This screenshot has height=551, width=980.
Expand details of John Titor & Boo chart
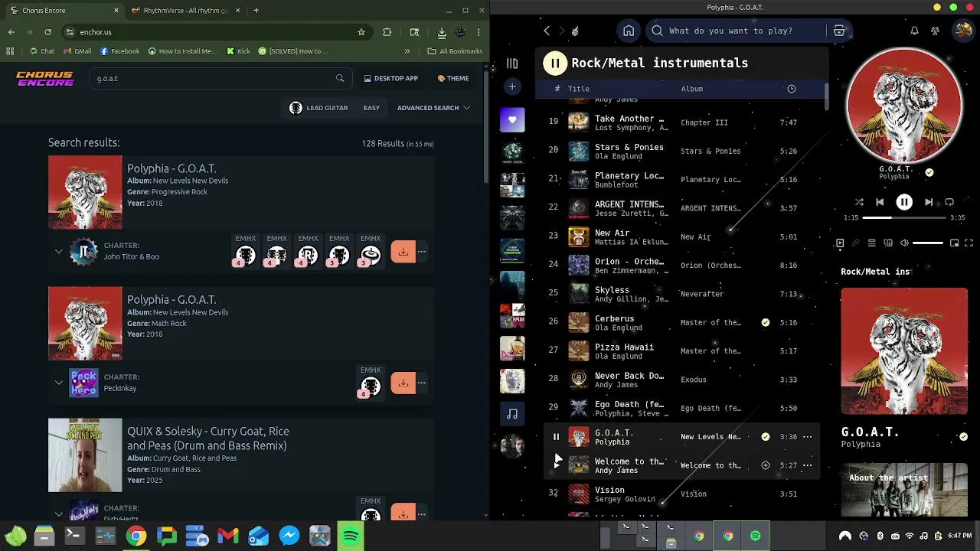[x=59, y=251]
